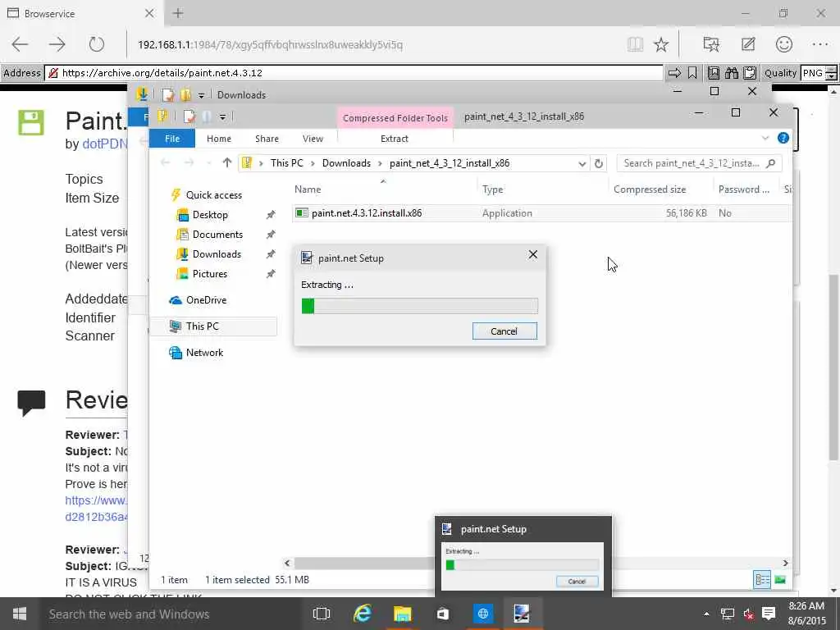Open Explorer help question icon
This screenshot has height=630, width=840.
point(783,138)
